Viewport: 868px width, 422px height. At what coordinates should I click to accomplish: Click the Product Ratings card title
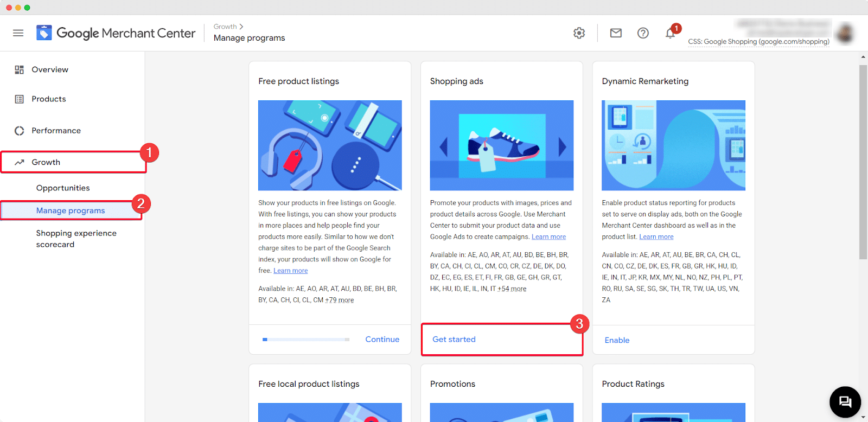[x=633, y=384]
